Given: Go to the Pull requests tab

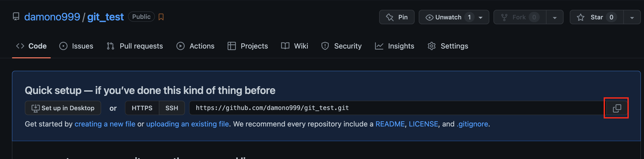Looking at the screenshot, I should [x=135, y=46].
